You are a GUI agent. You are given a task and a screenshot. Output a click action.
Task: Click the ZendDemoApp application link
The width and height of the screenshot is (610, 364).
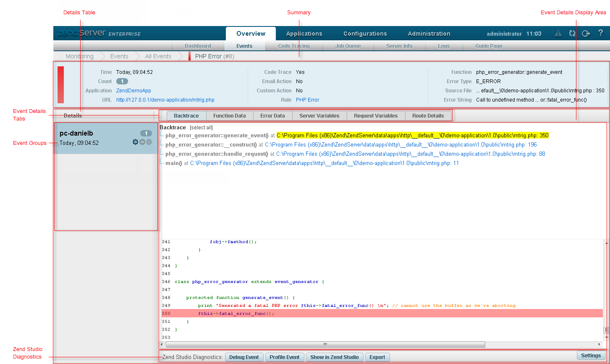134,91
